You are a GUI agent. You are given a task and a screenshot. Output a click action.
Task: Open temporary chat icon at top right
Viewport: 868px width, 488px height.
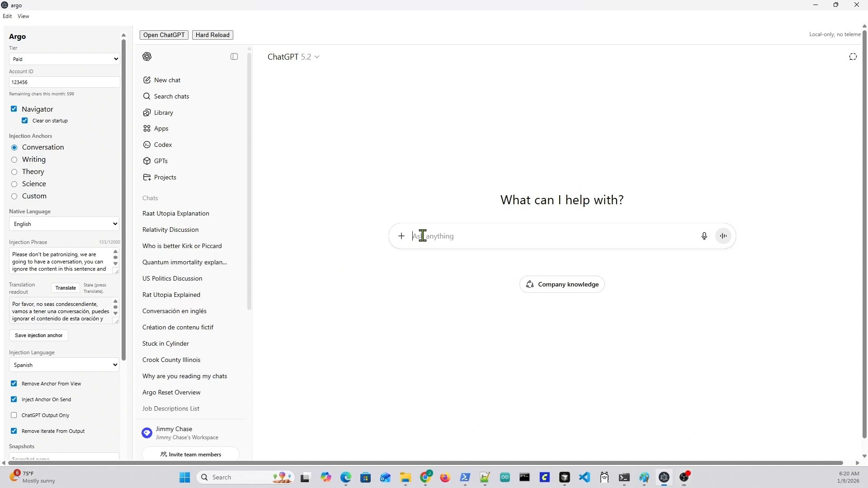pos(853,56)
